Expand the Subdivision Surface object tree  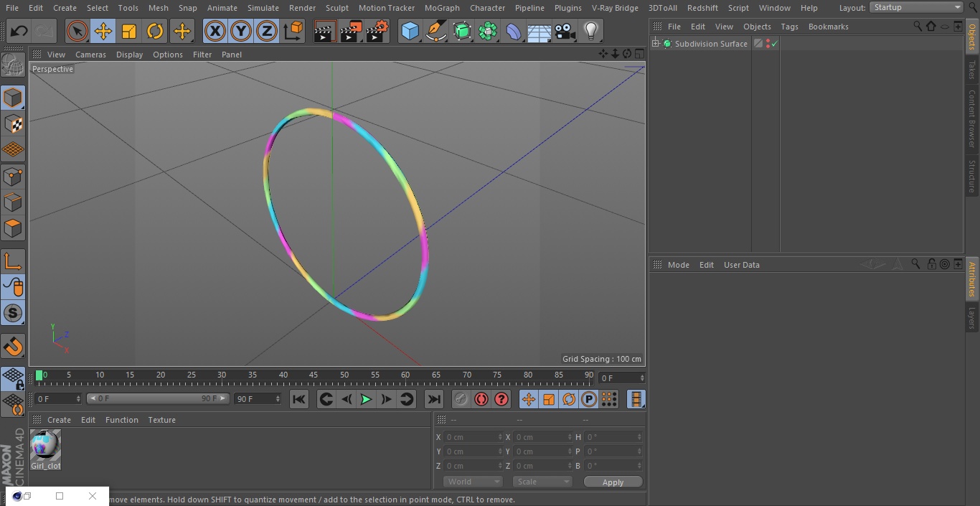(x=655, y=44)
